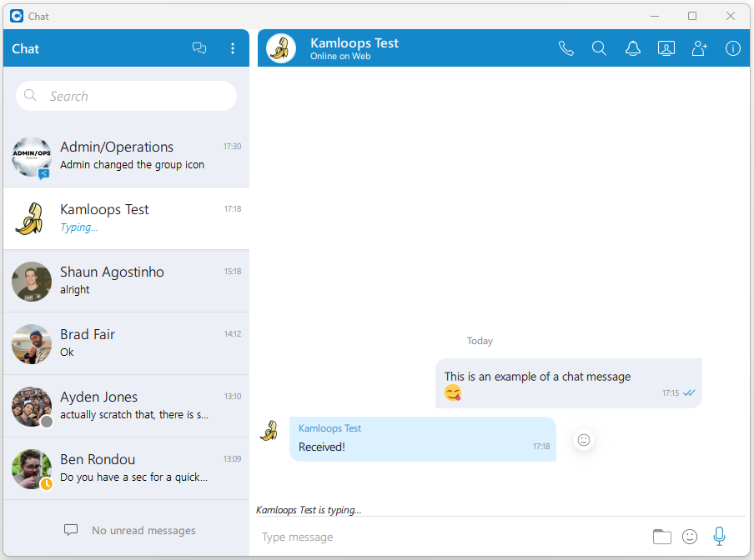Open the Admin/Operations group conversation
Image resolution: width=754 pixels, height=560 pixels.
coord(126,156)
